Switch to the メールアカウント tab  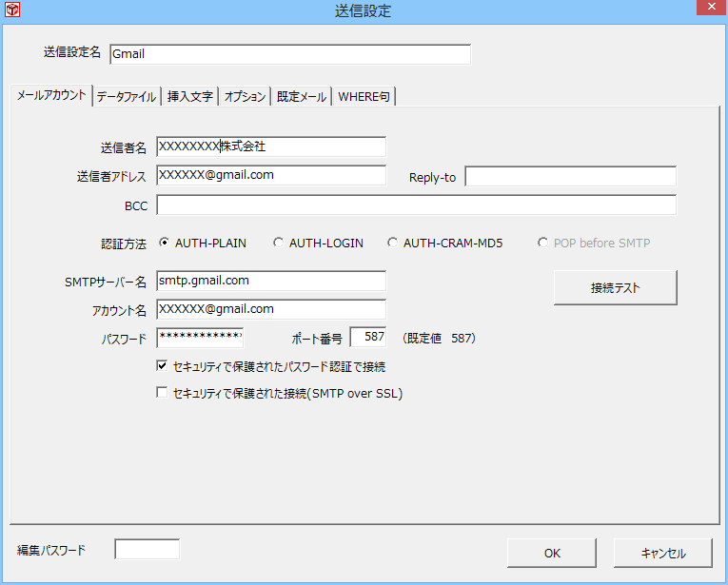coord(51,95)
